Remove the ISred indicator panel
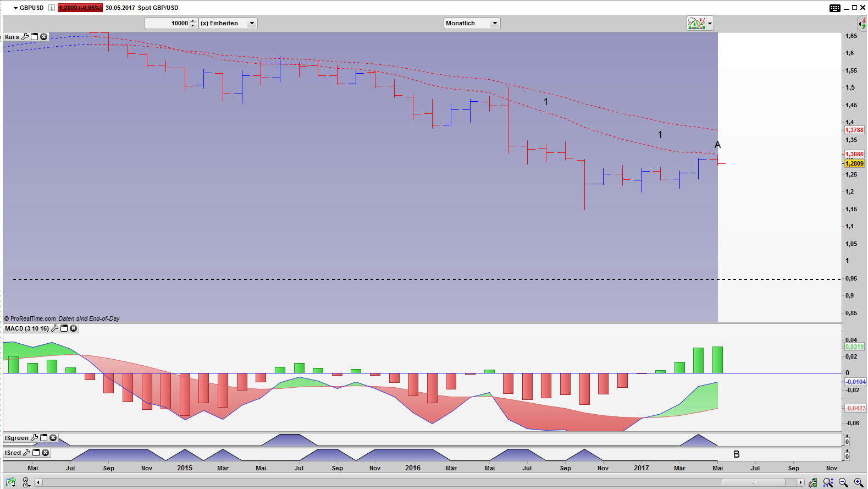The width and height of the screenshot is (868, 489). [x=46, y=453]
